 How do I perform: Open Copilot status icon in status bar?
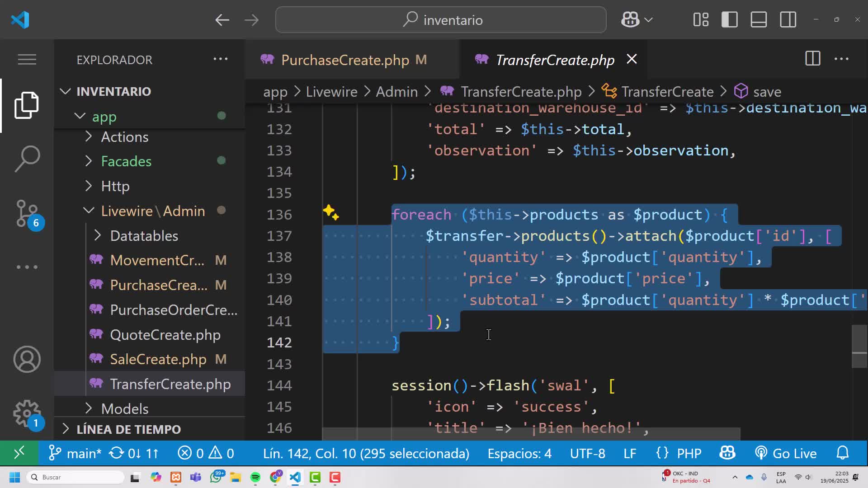coord(727,453)
